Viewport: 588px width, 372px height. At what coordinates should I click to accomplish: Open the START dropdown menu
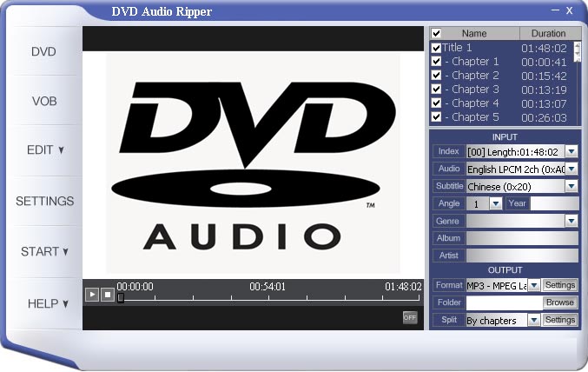click(44, 251)
